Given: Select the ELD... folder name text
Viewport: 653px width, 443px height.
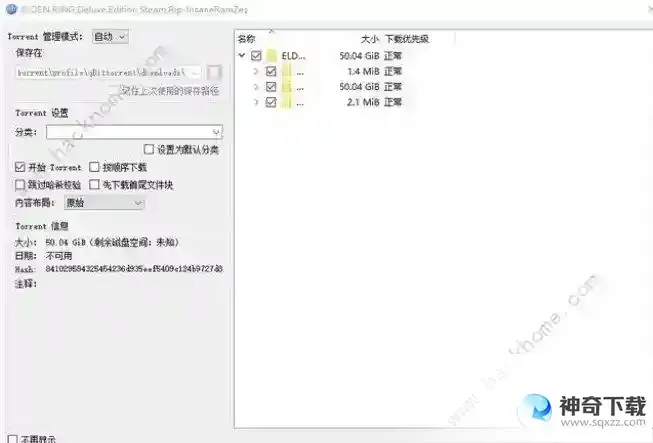Looking at the screenshot, I should pyautogui.click(x=293, y=55).
